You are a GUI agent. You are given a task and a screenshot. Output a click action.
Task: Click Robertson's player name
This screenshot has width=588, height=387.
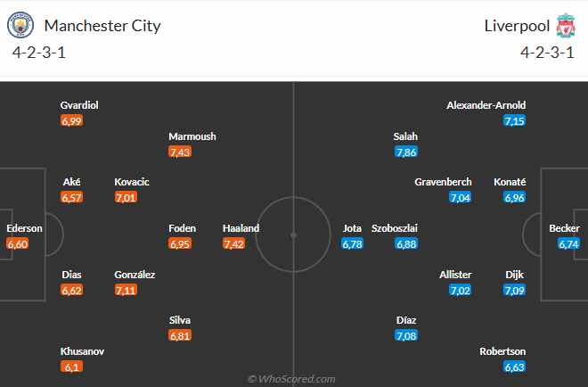[x=502, y=351]
